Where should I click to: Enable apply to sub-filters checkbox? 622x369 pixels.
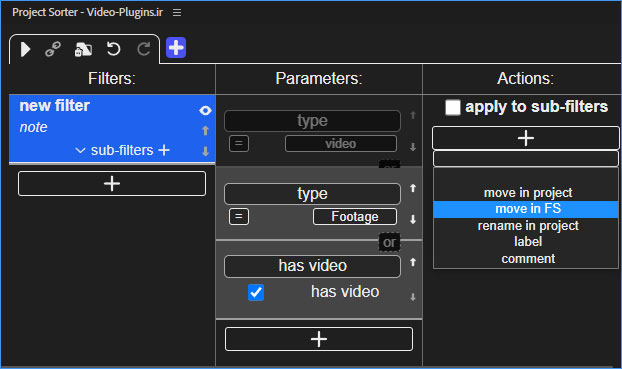pyautogui.click(x=453, y=107)
